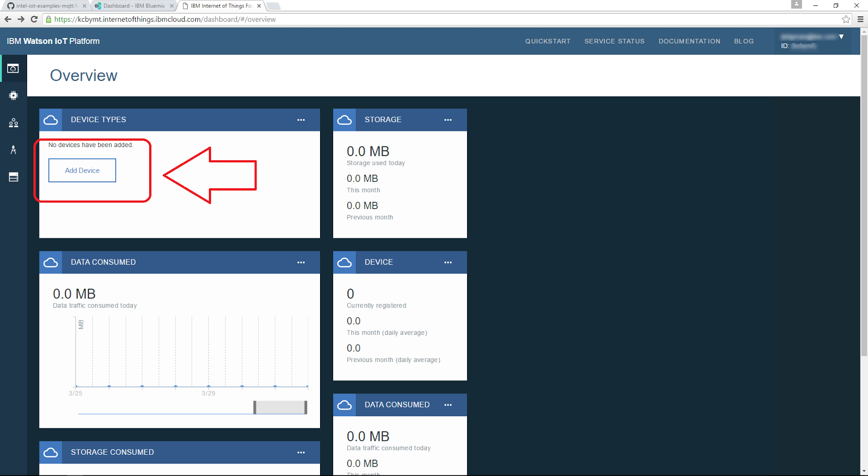Bookmark this page with the star icon
Viewport: 868px width, 476px height.
[846, 19]
